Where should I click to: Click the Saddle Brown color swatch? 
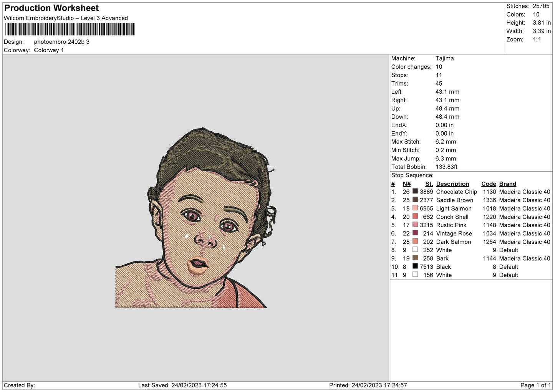(415, 200)
